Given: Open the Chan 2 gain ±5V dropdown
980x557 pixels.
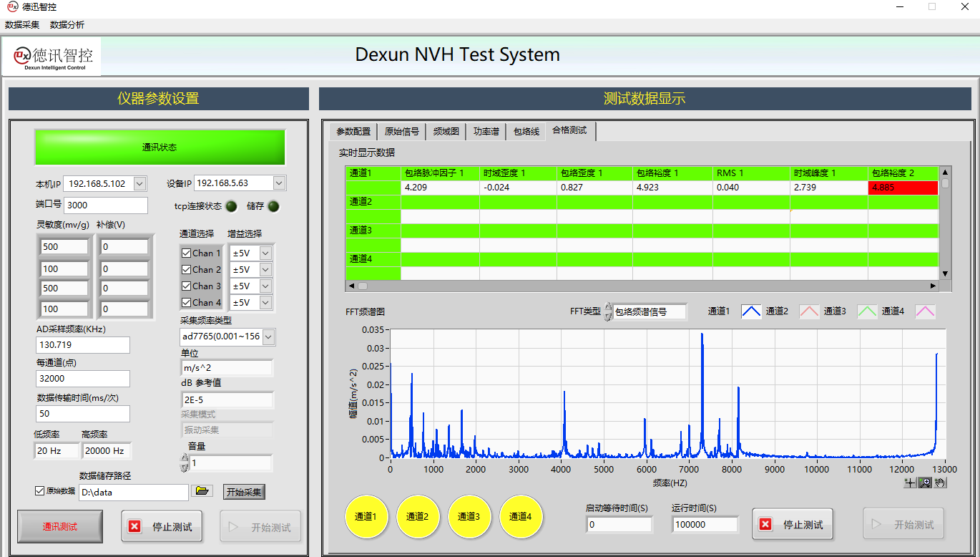Looking at the screenshot, I should 265,270.
